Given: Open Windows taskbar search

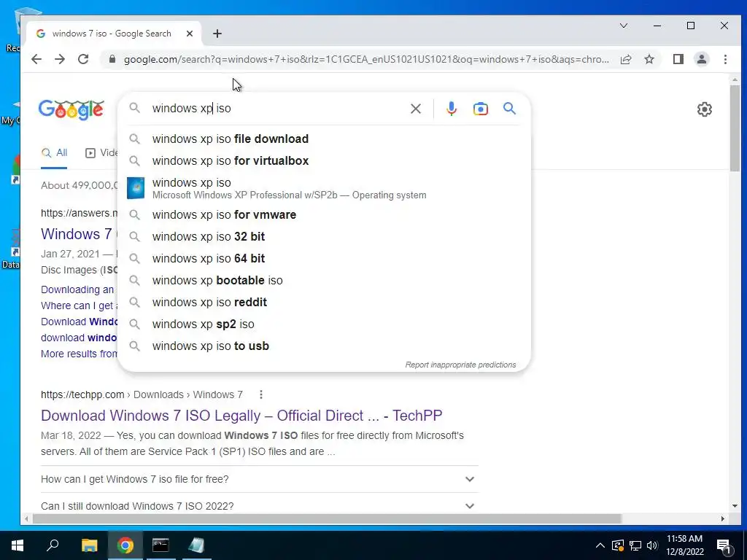Looking at the screenshot, I should pos(53,545).
